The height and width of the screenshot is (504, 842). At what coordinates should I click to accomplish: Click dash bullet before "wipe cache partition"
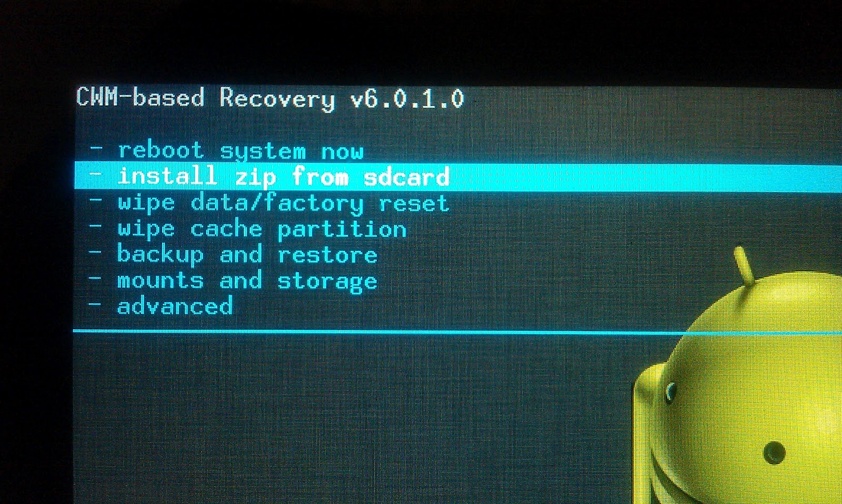coord(96,226)
